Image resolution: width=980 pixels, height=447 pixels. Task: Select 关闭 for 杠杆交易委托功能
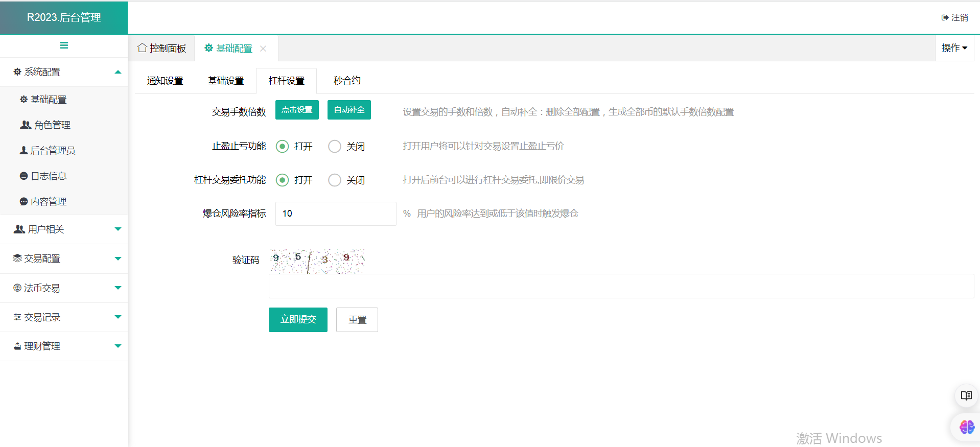pyautogui.click(x=335, y=180)
